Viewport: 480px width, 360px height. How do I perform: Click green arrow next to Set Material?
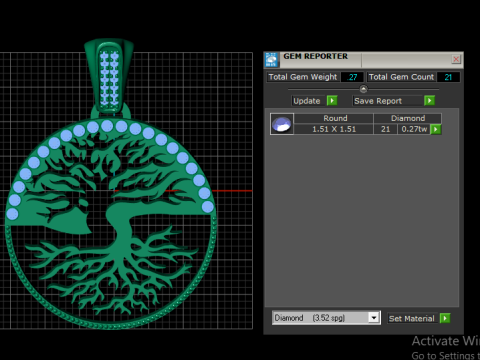pyautogui.click(x=445, y=318)
